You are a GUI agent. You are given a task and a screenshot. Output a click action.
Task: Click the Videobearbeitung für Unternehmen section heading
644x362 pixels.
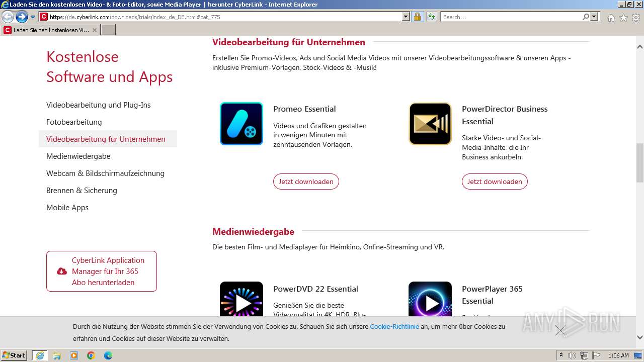[x=289, y=42]
